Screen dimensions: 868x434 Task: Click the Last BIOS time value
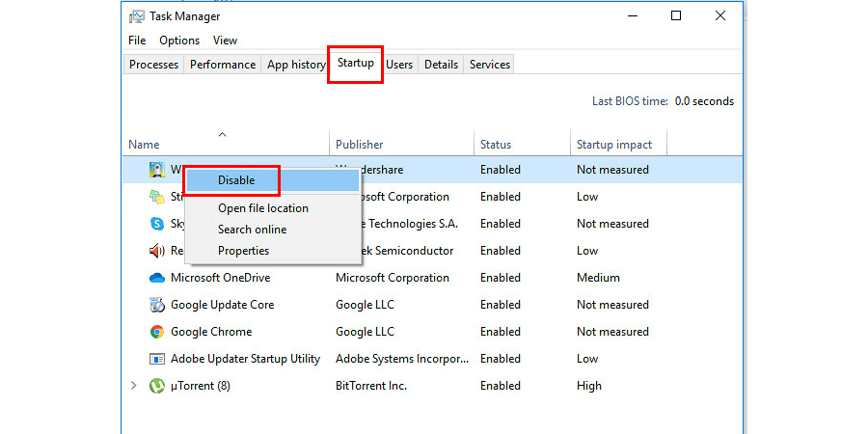704,102
